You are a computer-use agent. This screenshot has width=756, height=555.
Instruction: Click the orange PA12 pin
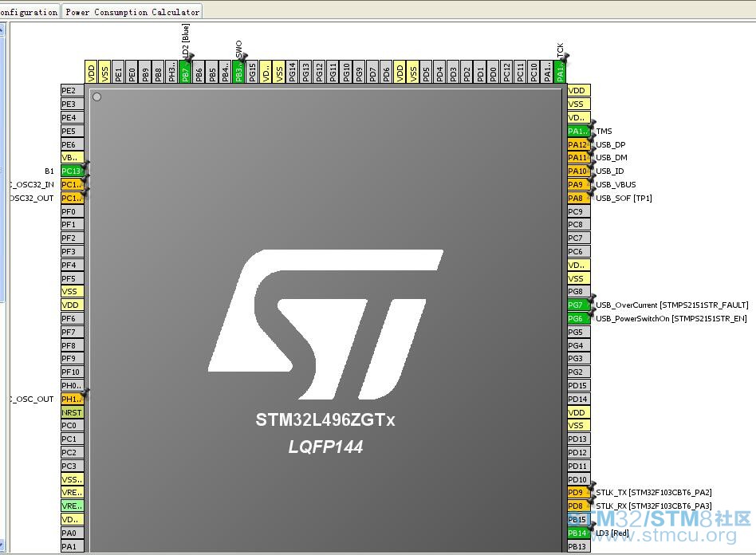point(578,144)
